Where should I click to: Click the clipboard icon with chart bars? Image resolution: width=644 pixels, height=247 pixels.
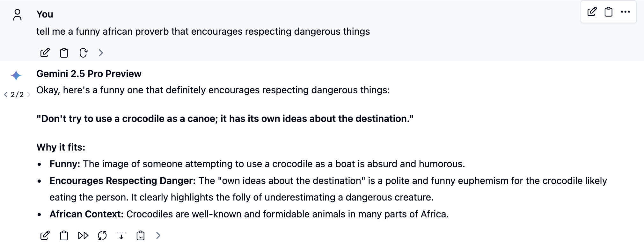tap(141, 236)
